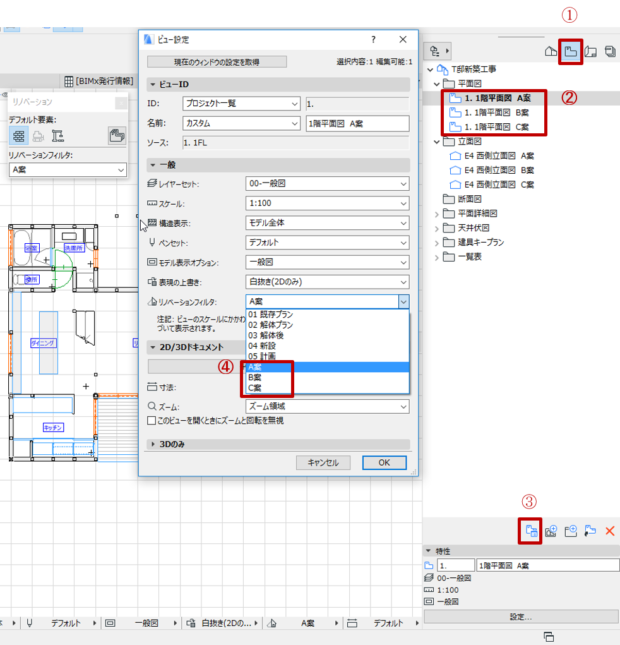The height and width of the screenshot is (645, 620).
Task: Click the 設定... button in properties panel
Action: click(521, 617)
